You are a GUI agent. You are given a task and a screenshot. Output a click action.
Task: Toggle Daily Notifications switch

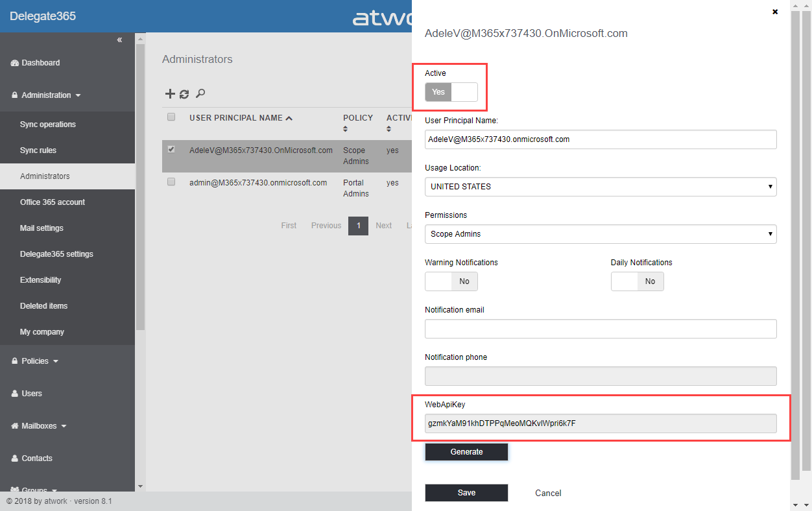[638, 281]
